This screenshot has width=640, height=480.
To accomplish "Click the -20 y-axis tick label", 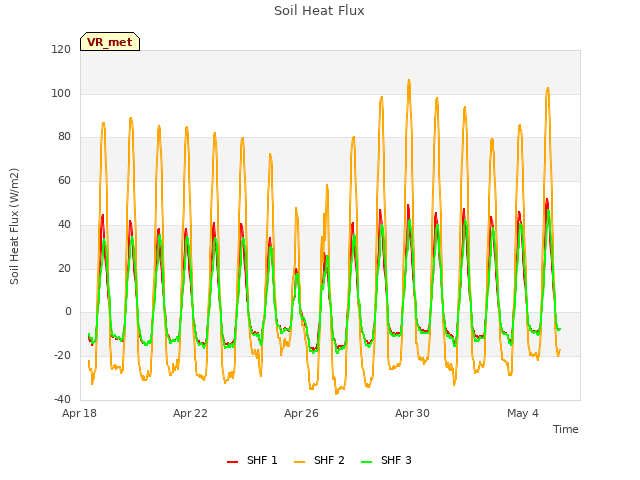I will coord(62,356).
